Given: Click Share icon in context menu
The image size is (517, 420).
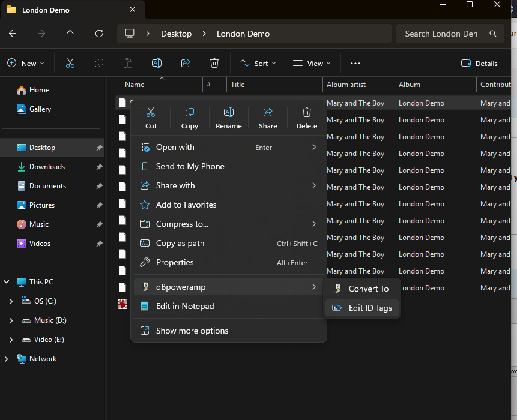Looking at the screenshot, I should 268,117.
